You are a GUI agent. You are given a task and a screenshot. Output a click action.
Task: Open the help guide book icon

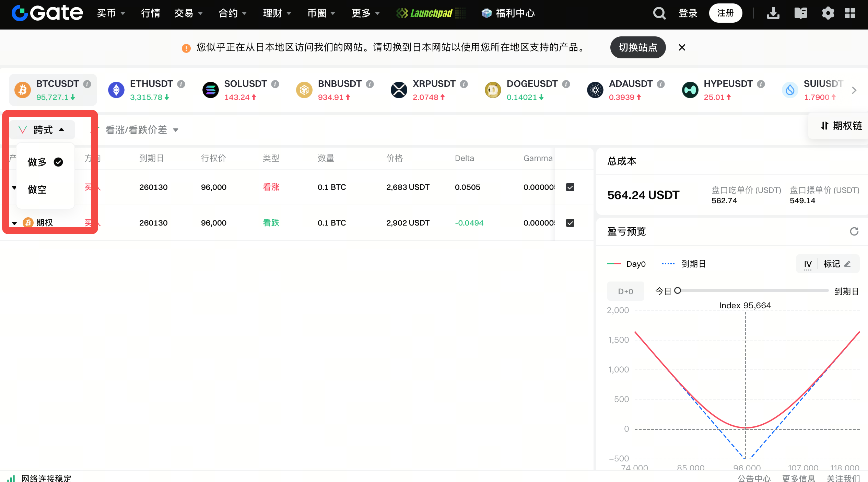pyautogui.click(x=801, y=13)
